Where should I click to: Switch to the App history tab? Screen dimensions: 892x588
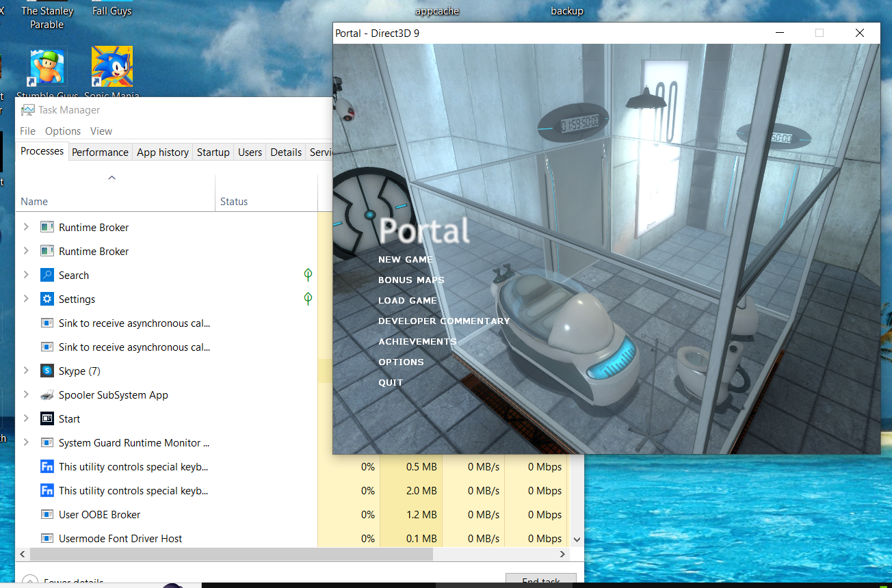click(x=163, y=152)
